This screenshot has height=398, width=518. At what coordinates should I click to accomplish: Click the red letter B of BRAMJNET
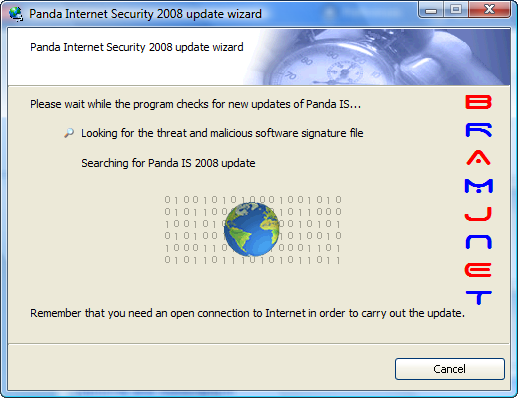pyautogui.click(x=478, y=102)
